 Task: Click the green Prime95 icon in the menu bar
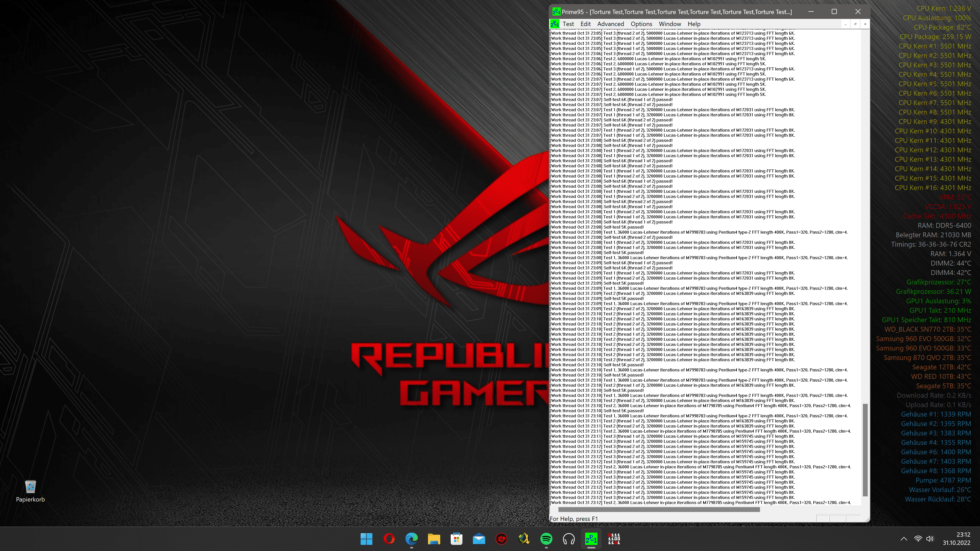coord(555,24)
